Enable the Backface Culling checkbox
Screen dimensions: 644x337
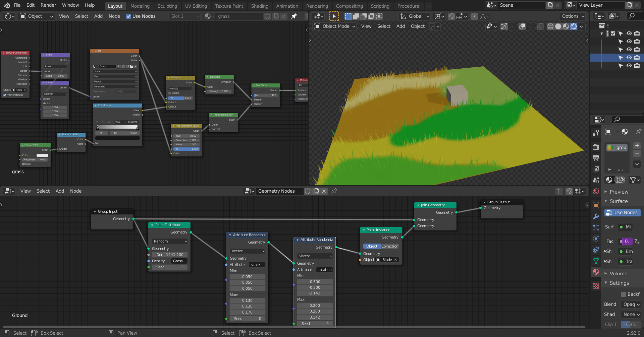click(x=623, y=294)
